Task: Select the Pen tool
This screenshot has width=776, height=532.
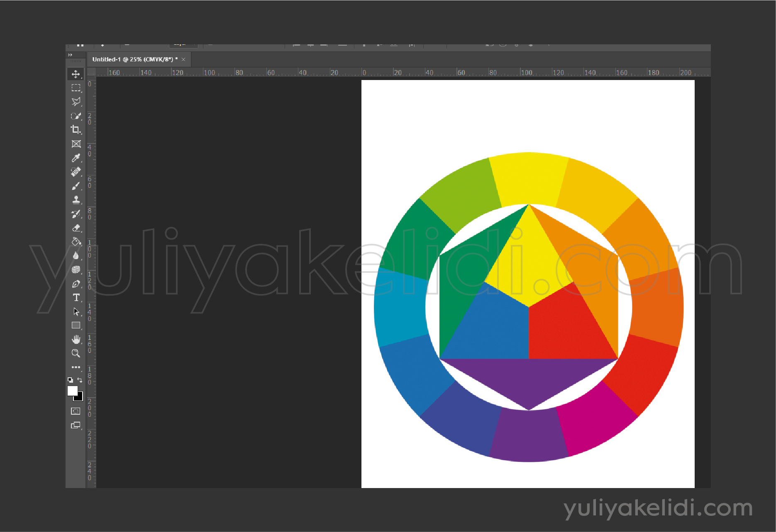Action: pos(76,284)
